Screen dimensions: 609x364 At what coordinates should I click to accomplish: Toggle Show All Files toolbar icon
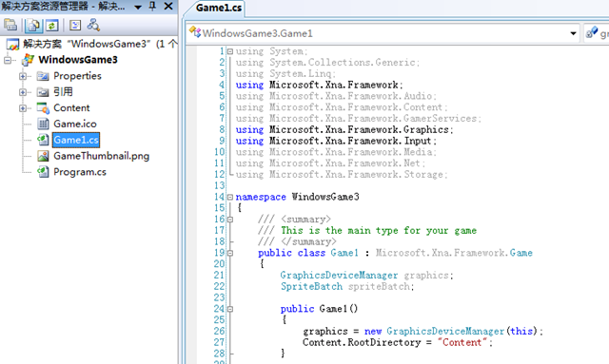[x=34, y=26]
